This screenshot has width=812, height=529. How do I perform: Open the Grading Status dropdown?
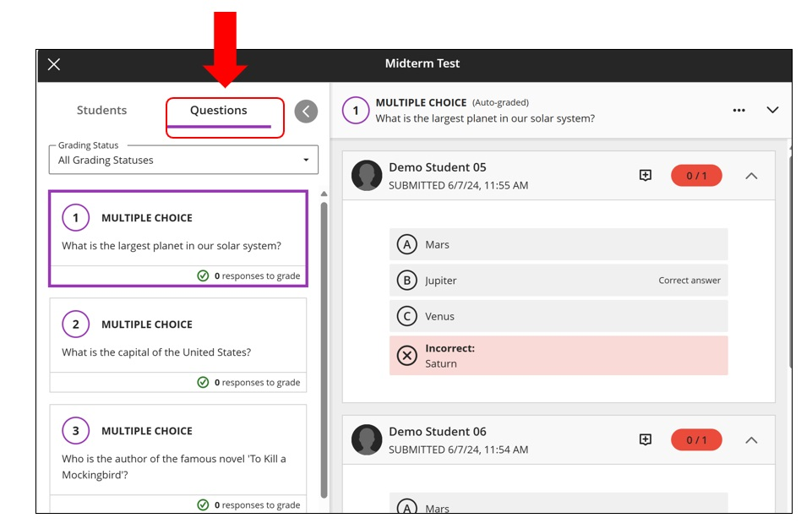coord(183,160)
